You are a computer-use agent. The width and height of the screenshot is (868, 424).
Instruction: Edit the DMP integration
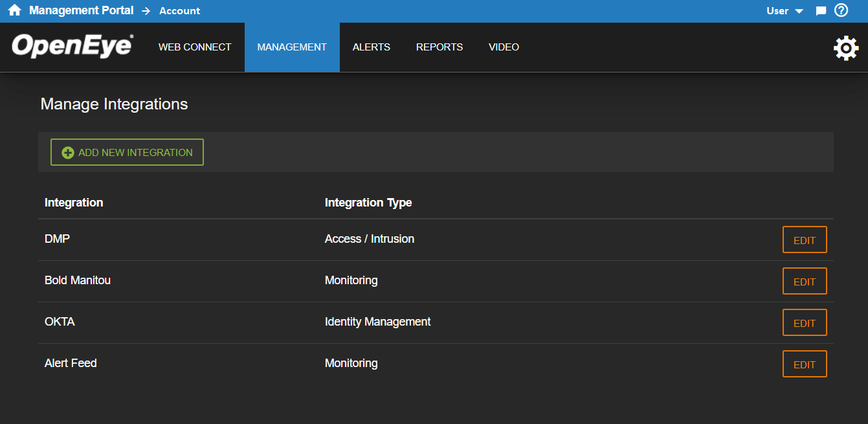pyautogui.click(x=805, y=240)
